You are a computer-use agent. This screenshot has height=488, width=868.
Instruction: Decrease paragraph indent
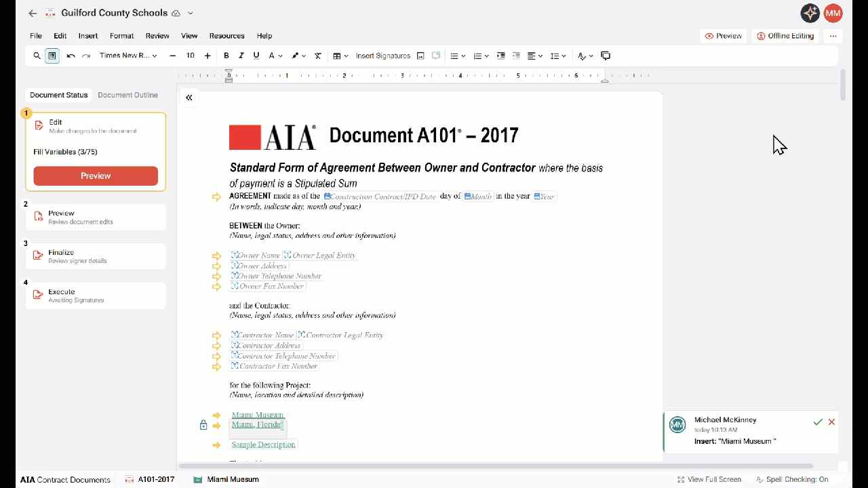[x=516, y=56]
